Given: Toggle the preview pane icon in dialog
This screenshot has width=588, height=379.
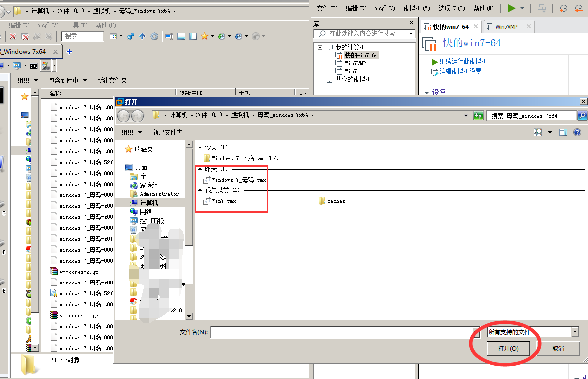Looking at the screenshot, I should pyautogui.click(x=563, y=132).
